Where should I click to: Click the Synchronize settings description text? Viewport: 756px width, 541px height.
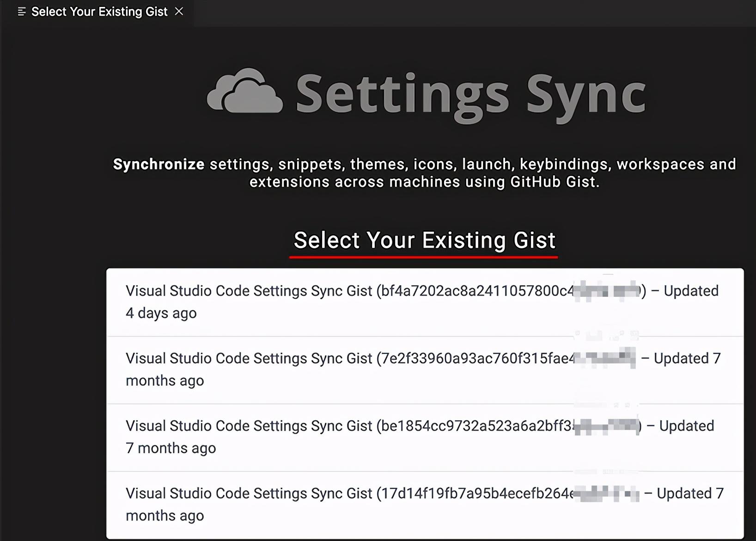pos(424,173)
